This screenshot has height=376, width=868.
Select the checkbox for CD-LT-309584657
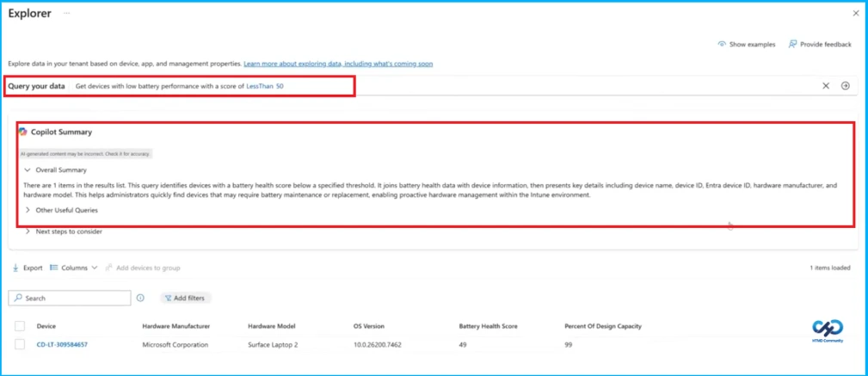tap(20, 344)
